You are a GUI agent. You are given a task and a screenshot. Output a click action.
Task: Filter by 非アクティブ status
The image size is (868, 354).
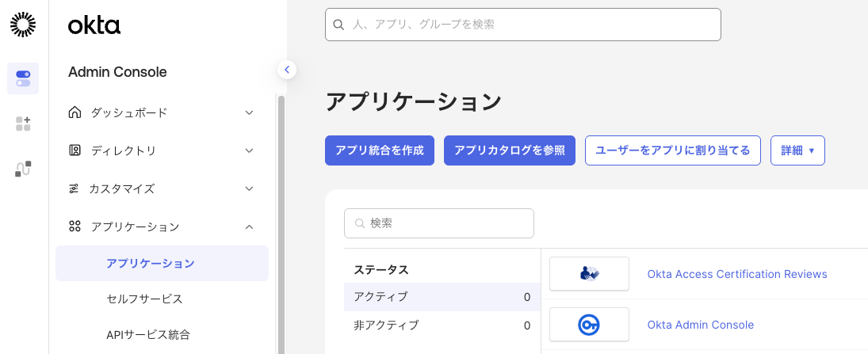[386, 325]
